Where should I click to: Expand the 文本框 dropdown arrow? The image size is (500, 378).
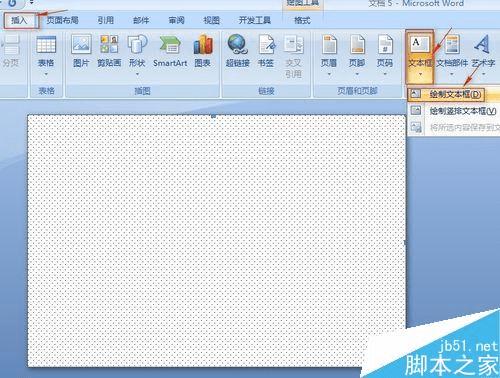pyautogui.click(x=420, y=74)
